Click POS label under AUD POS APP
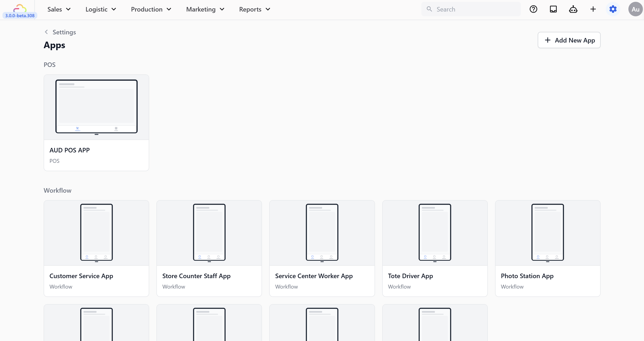 [x=54, y=161]
